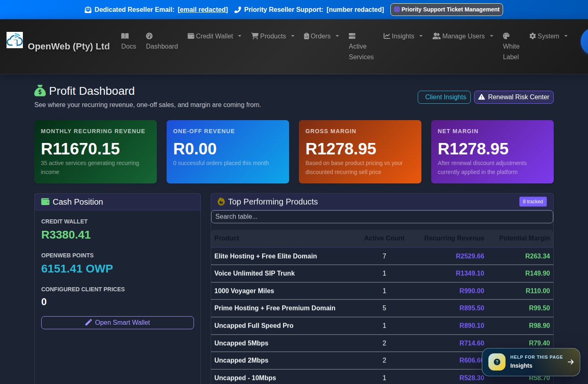588x384 pixels.
Task: Click the White Label palette icon
Action: point(506,36)
